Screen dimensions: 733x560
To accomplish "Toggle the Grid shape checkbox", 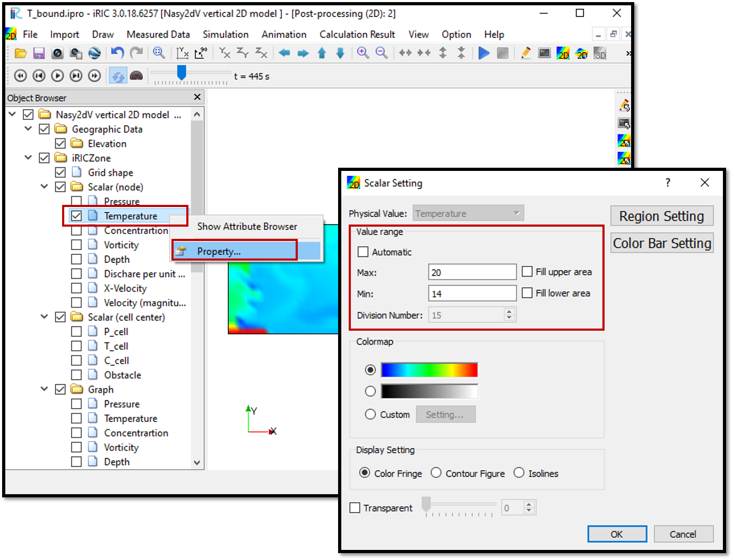I will [61, 173].
